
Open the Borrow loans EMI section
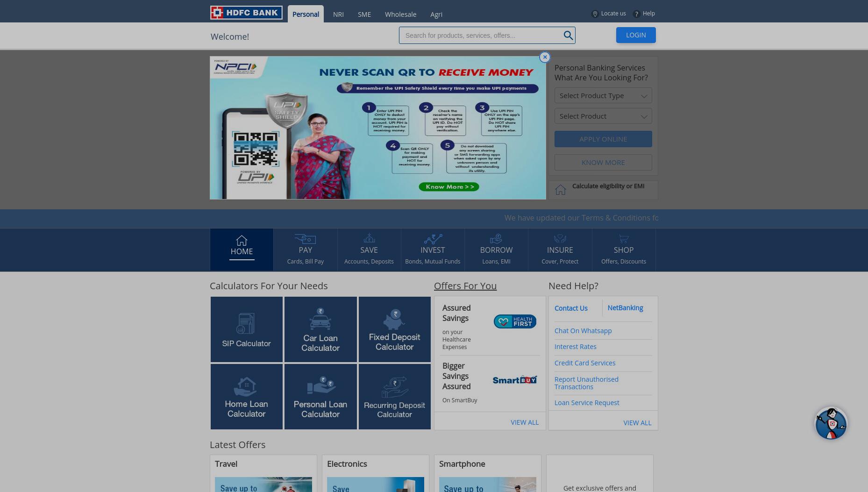pyautogui.click(x=496, y=250)
